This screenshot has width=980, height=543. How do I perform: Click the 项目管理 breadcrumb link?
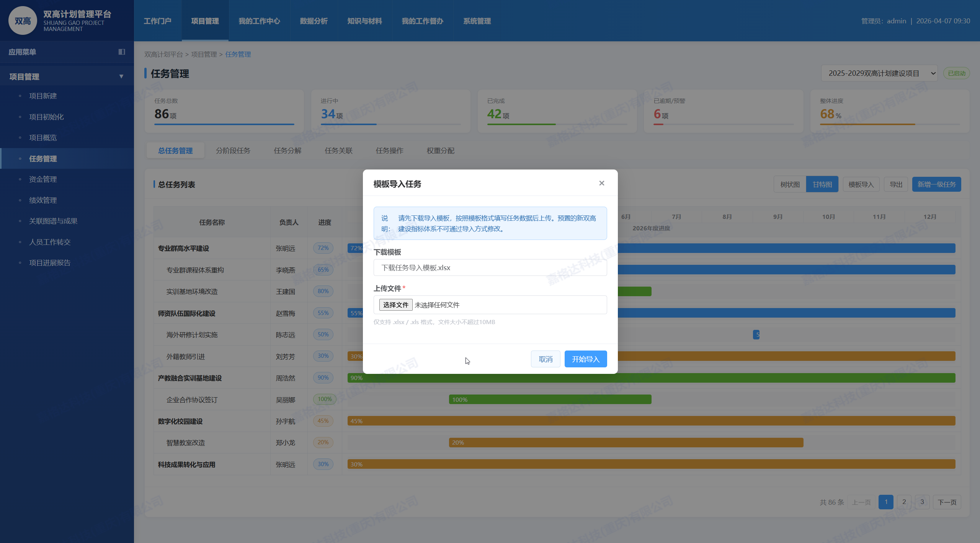204,54
